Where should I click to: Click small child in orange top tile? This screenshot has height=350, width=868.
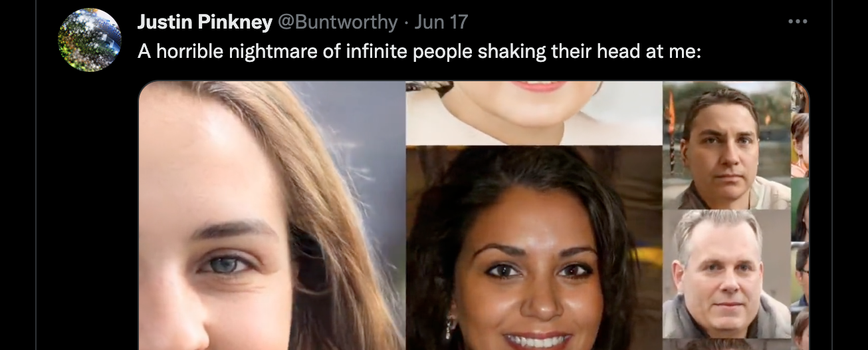pos(800,144)
